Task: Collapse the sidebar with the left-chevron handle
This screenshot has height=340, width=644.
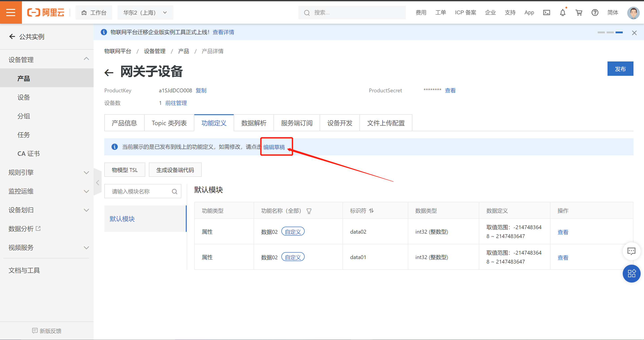Action: (98, 182)
